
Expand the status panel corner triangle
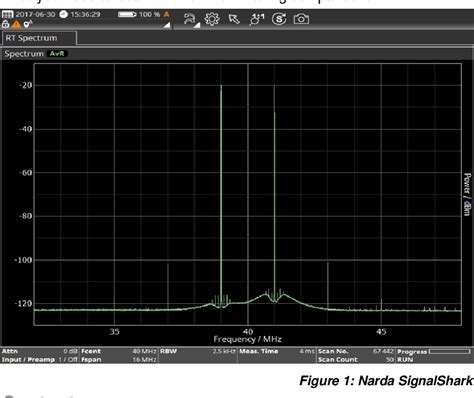tap(167, 25)
